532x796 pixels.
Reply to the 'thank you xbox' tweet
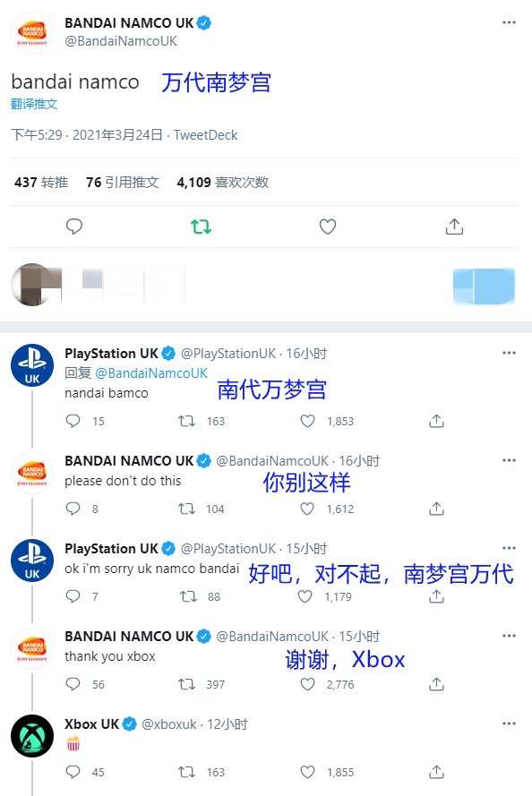[x=73, y=684]
